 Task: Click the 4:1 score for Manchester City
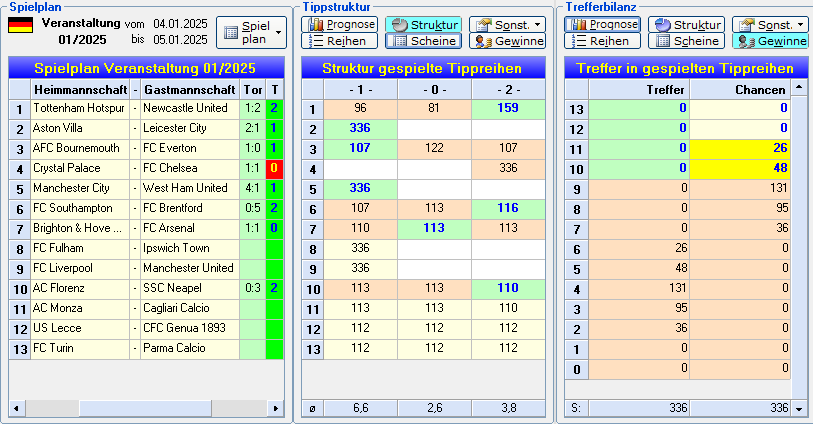pos(253,189)
